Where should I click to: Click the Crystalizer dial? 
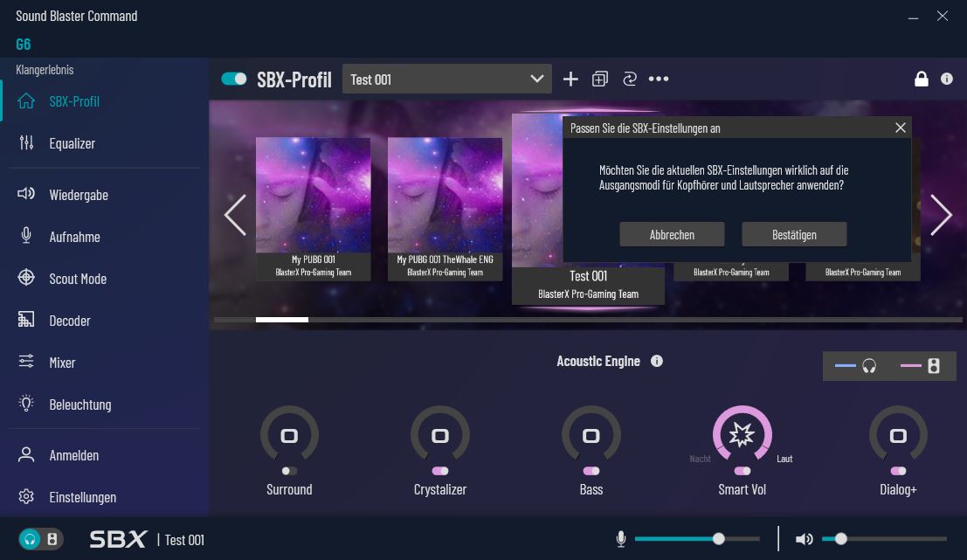[439, 434]
